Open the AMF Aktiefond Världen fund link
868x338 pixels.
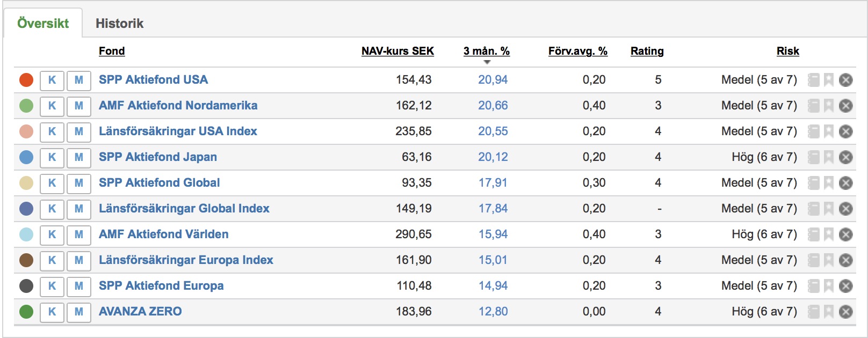pos(163,234)
